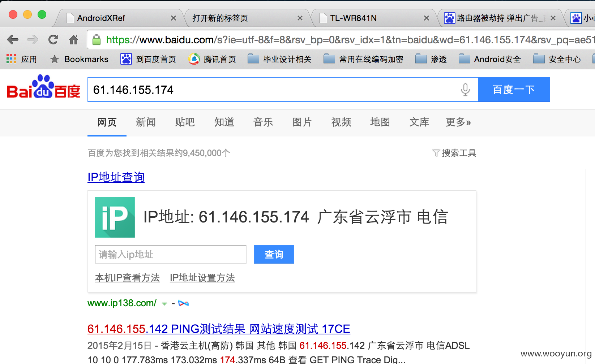Go back with the browser back arrow
The width and height of the screenshot is (595, 364).
click(13, 39)
